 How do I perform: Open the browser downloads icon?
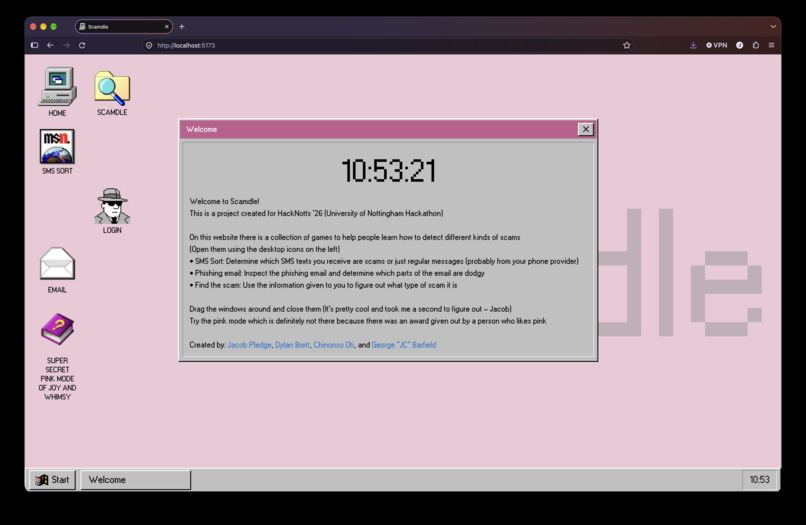tap(693, 45)
